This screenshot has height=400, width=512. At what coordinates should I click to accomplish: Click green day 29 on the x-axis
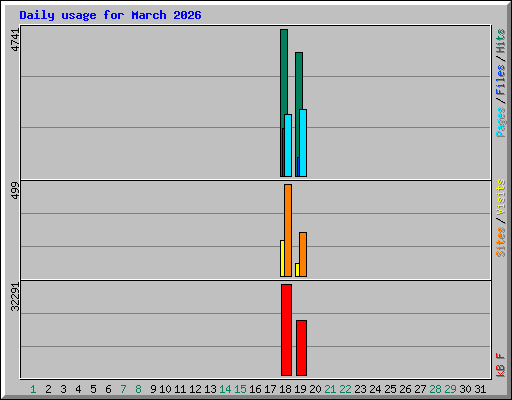450,389
